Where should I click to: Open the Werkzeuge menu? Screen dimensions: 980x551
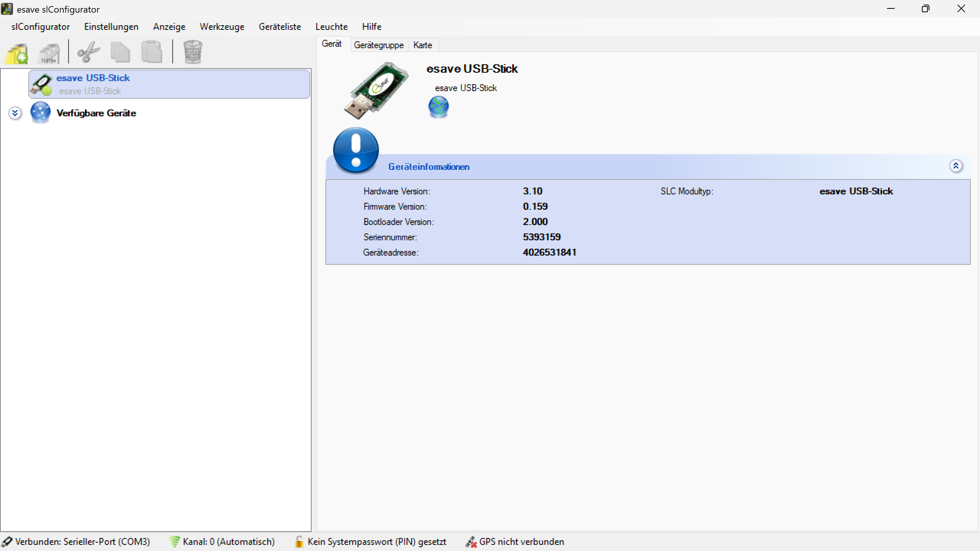[x=222, y=27]
